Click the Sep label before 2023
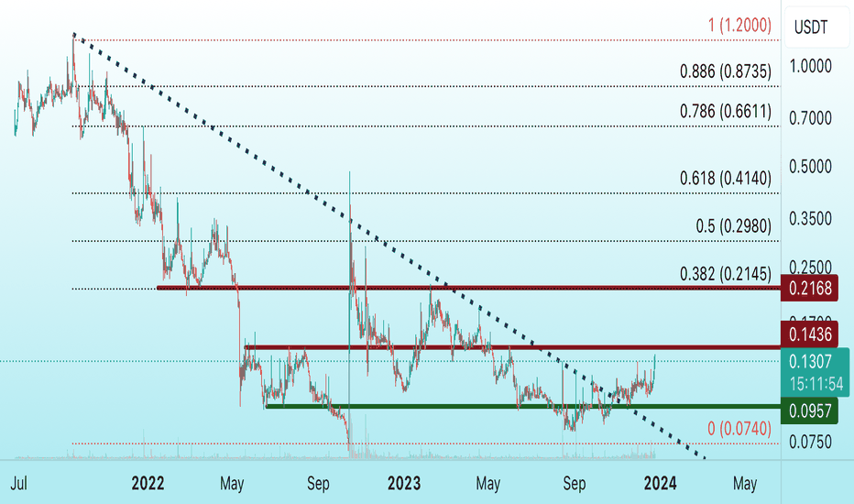The width and height of the screenshot is (854, 504). (x=318, y=483)
